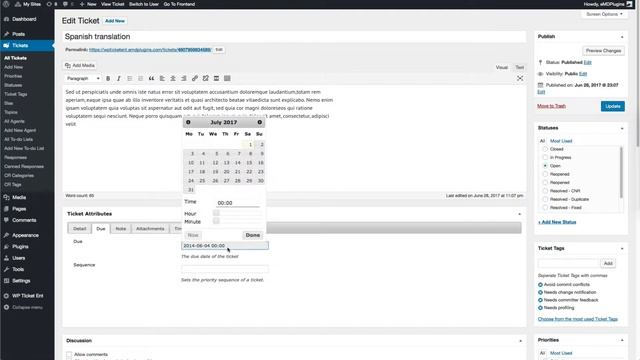This screenshot has width=640, height=360.
Task: Open the Settings menu in the sidebar
Action: (x=21, y=281)
